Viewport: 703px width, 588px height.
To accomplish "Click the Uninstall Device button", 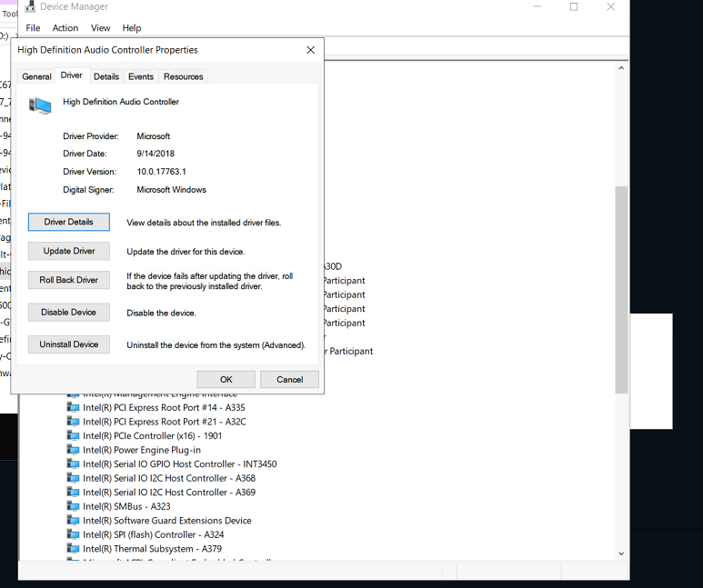I will (x=68, y=344).
